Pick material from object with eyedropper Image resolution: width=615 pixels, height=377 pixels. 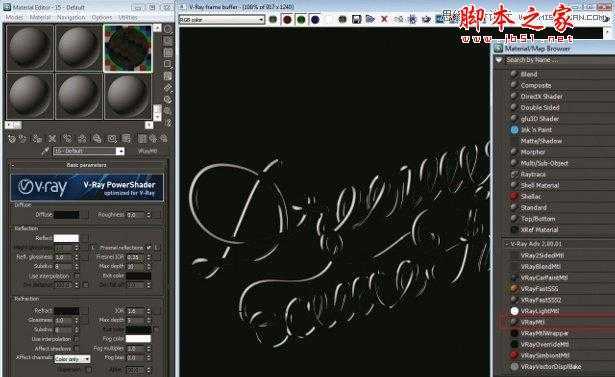pos(45,151)
